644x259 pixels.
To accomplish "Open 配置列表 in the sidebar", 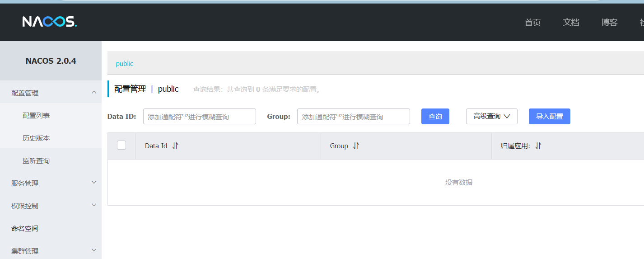I will pyautogui.click(x=36, y=115).
